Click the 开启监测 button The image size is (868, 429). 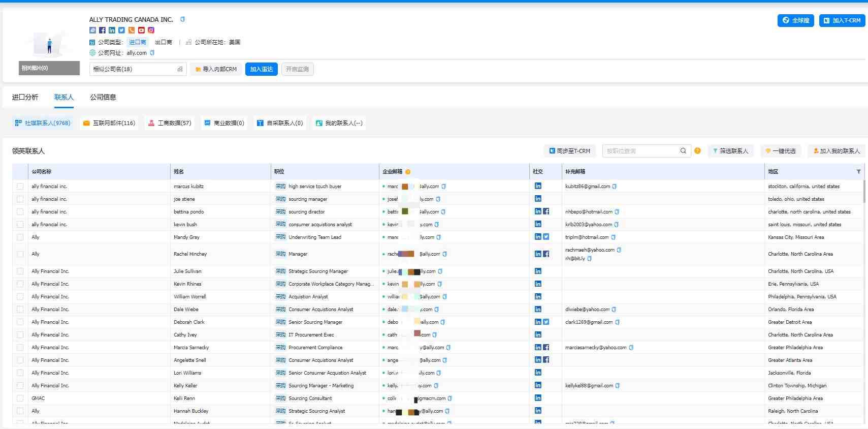[297, 69]
